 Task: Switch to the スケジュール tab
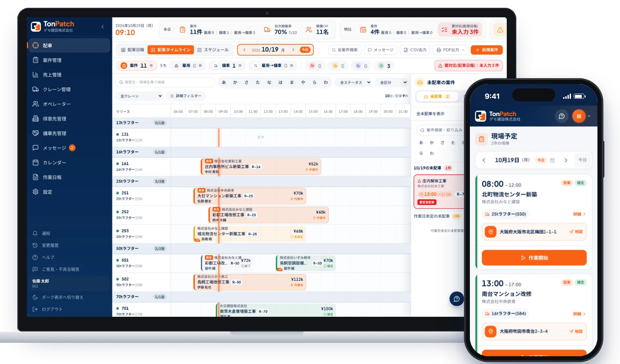point(213,50)
